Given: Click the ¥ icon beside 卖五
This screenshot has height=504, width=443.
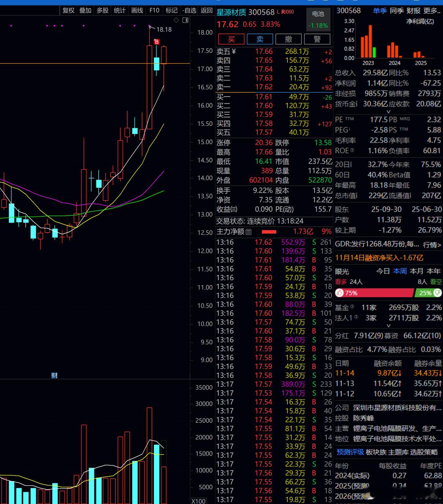Looking at the screenshot, I should pos(234,51).
